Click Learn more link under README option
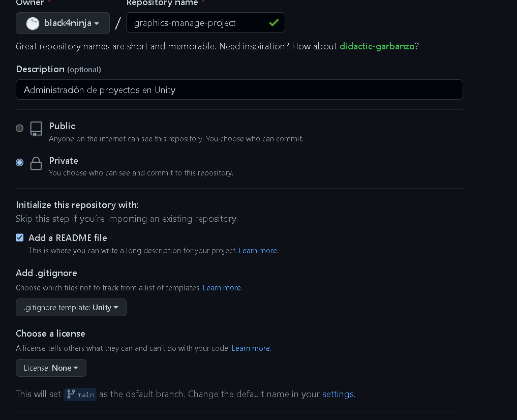 click(x=258, y=251)
